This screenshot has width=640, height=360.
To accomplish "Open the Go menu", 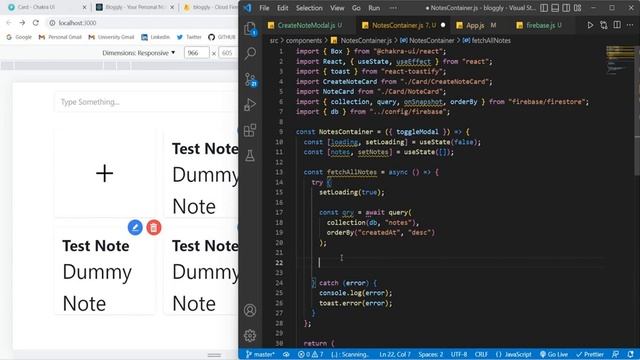I will (x=356, y=8).
